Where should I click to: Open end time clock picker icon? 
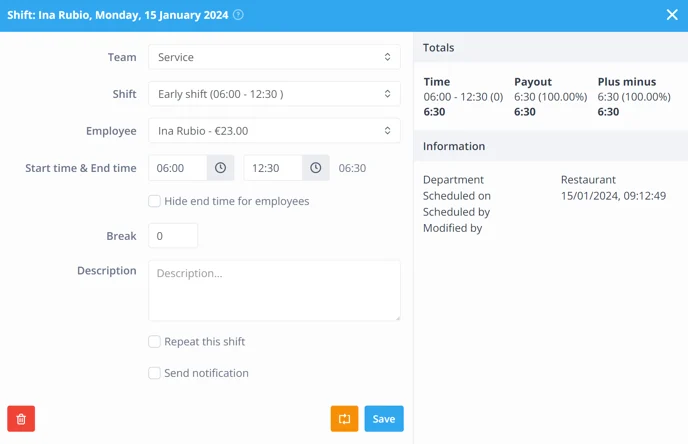coord(315,168)
